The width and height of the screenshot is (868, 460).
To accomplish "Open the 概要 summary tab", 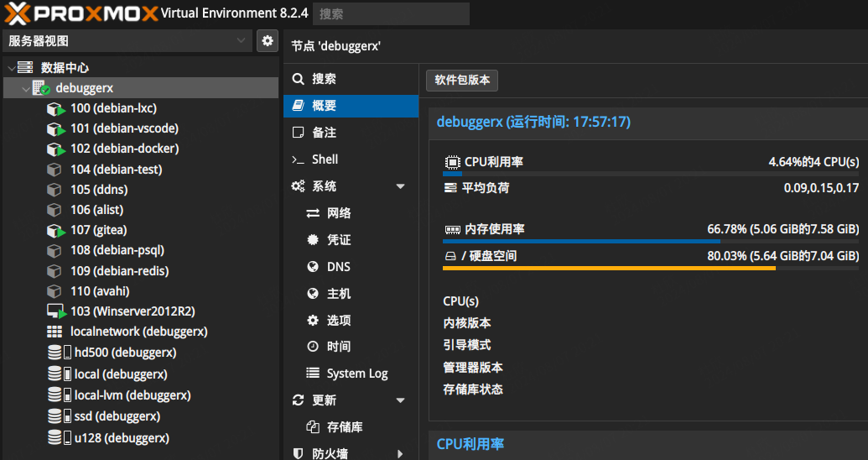I will pyautogui.click(x=351, y=106).
